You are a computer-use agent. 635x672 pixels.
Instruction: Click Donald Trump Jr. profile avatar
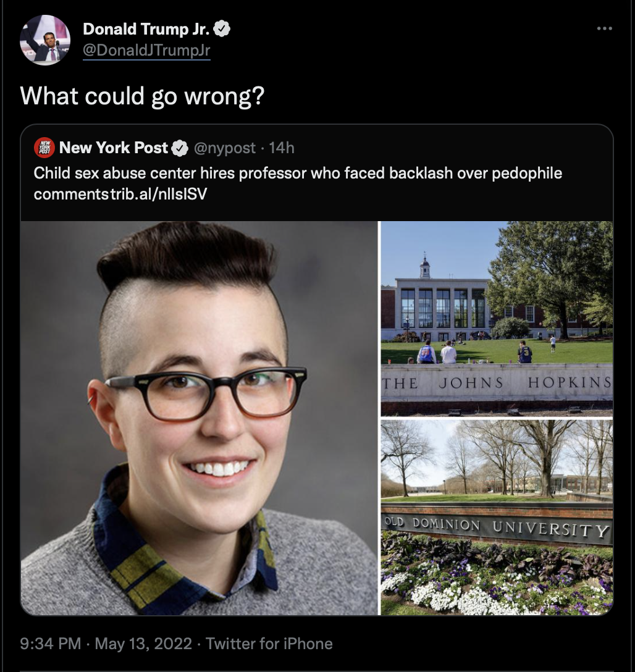[45, 40]
